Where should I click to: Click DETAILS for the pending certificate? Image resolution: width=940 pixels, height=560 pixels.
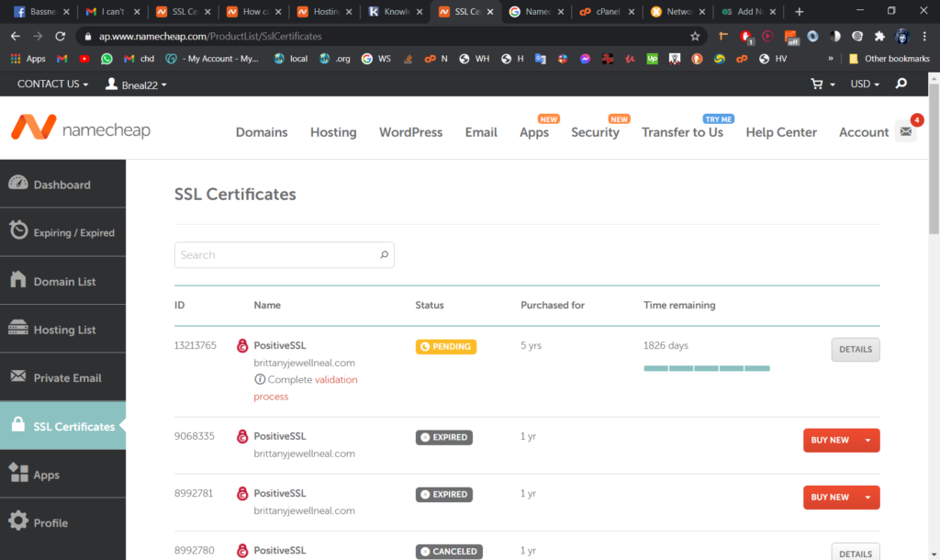[x=855, y=350]
